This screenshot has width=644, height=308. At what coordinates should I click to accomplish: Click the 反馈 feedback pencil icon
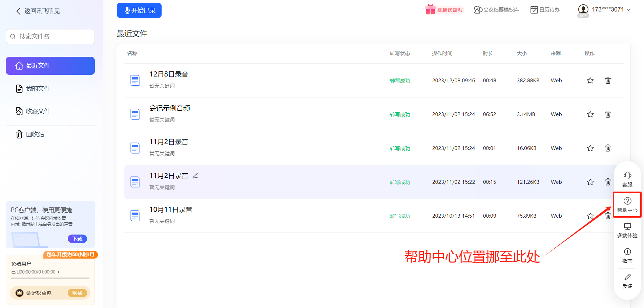627,277
